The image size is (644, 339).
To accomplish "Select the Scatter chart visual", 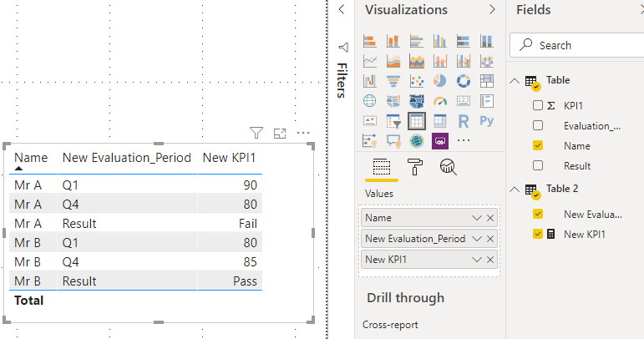I will click(417, 81).
